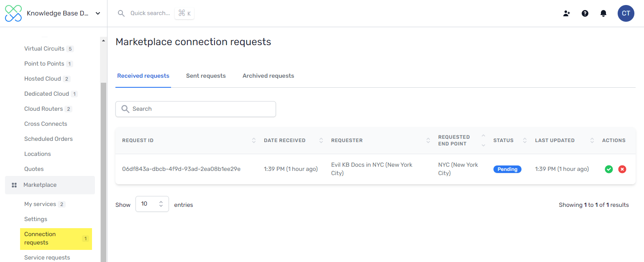Open the help question mark icon
Viewport: 644px width, 262px height.
coord(585,13)
